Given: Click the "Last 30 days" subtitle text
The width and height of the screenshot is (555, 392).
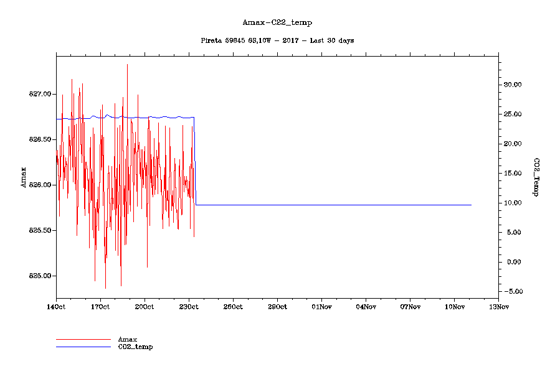Looking at the screenshot, I should pyautogui.click(x=332, y=40).
